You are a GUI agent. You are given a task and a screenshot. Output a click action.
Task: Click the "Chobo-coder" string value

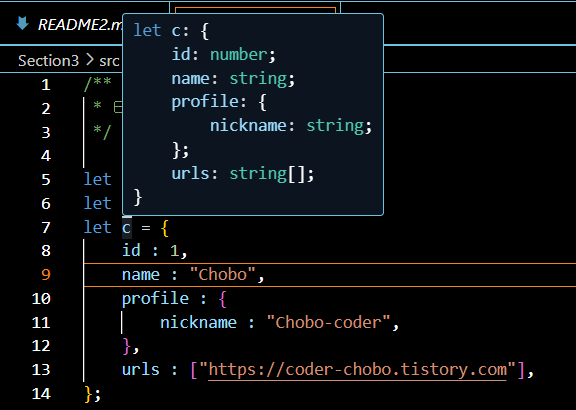328,323
